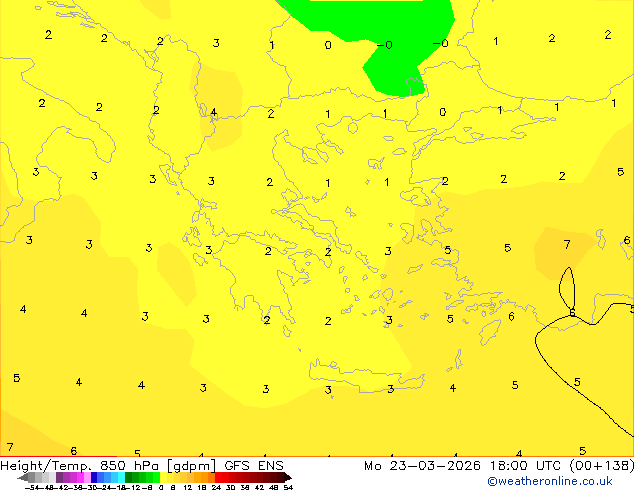The height and width of the screenshot is (490, 634).
Task: Click the '18:00 UTC' time label
Action: click(526, 466)
